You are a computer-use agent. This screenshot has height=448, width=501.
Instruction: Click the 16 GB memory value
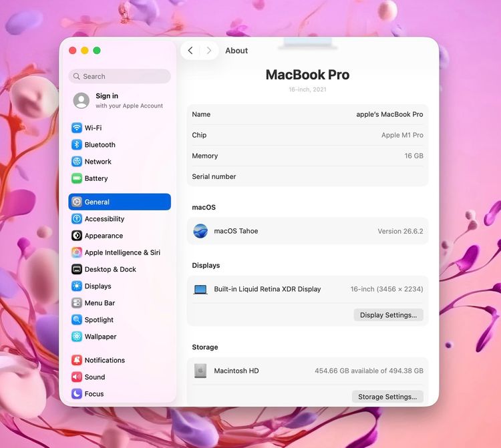[x=413, y=156]
